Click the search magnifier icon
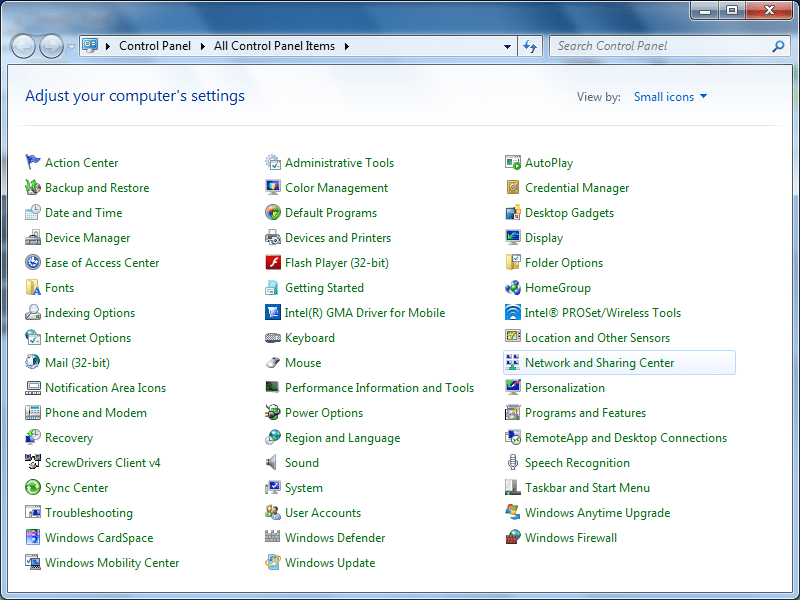The height and width of the screenshot is (600, 800). tap(778, 46)
